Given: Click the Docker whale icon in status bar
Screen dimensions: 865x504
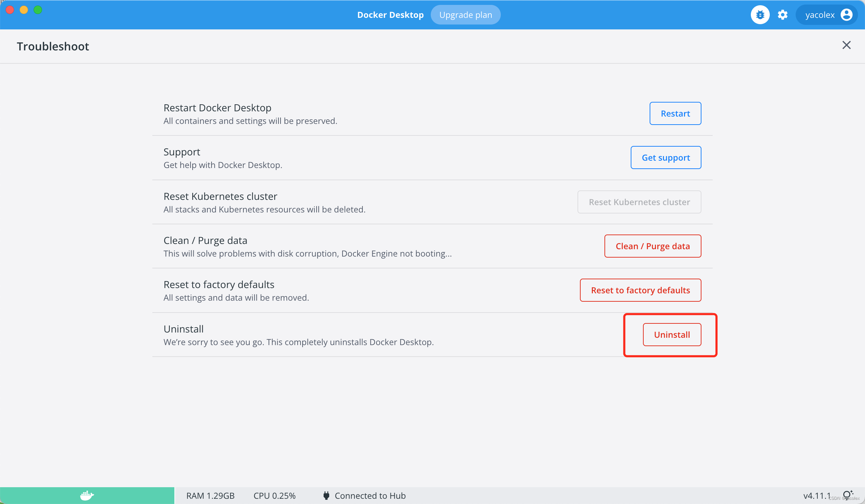Looking at the screenshot, I should click(x=87, y=496).
